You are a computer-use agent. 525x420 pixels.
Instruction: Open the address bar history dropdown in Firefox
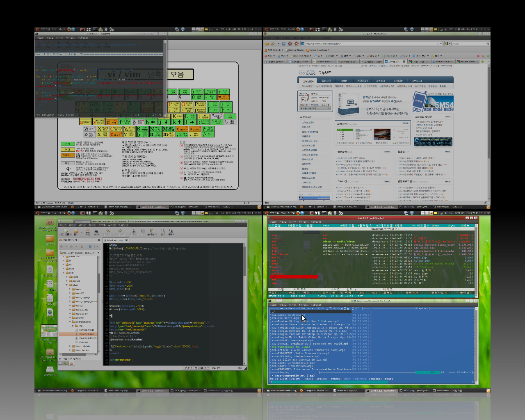coord(441,43)
